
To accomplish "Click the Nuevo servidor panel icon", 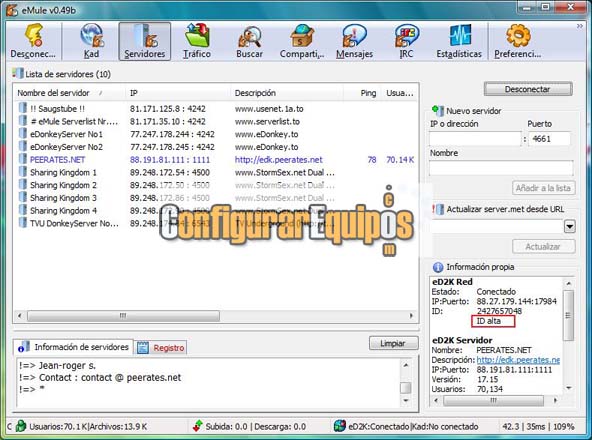I will point(438,110).
